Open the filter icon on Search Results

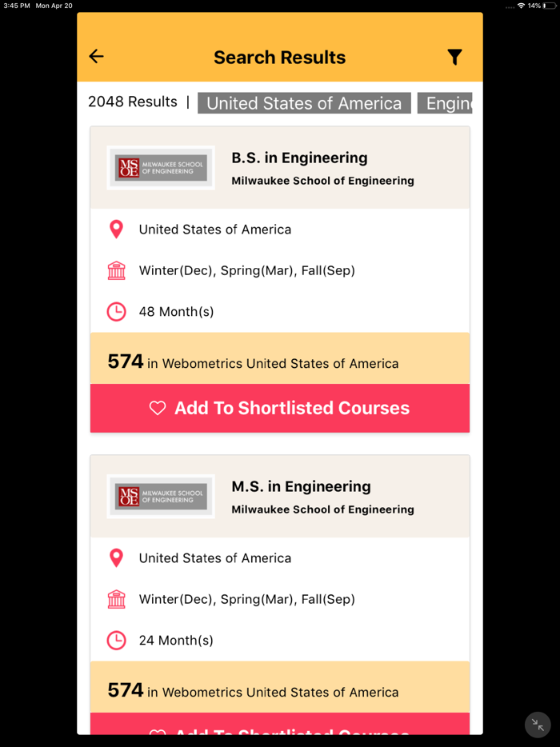pos(454,57)
